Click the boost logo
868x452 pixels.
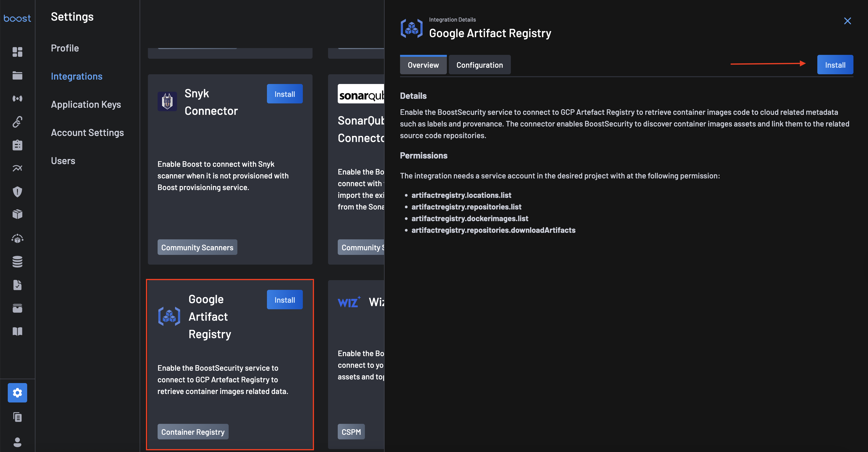click(17, 18)
